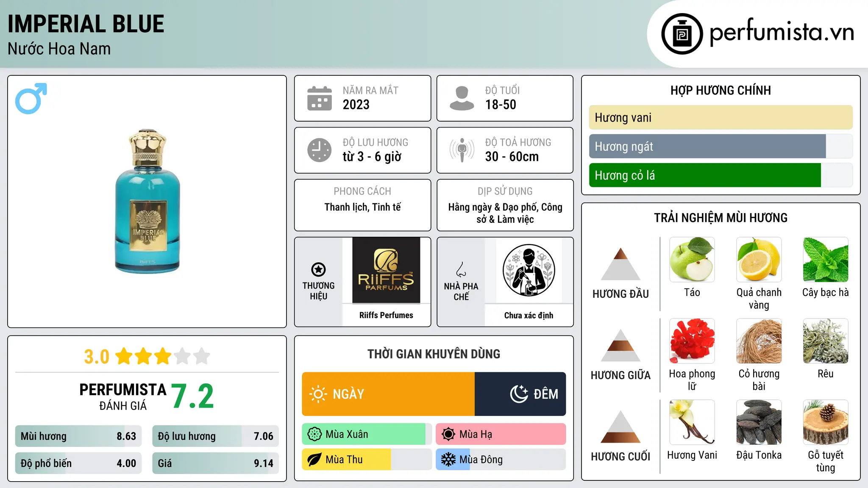Select the Rêu moss note image
Viewport: 868px width, 488px height.
[826, 341]
